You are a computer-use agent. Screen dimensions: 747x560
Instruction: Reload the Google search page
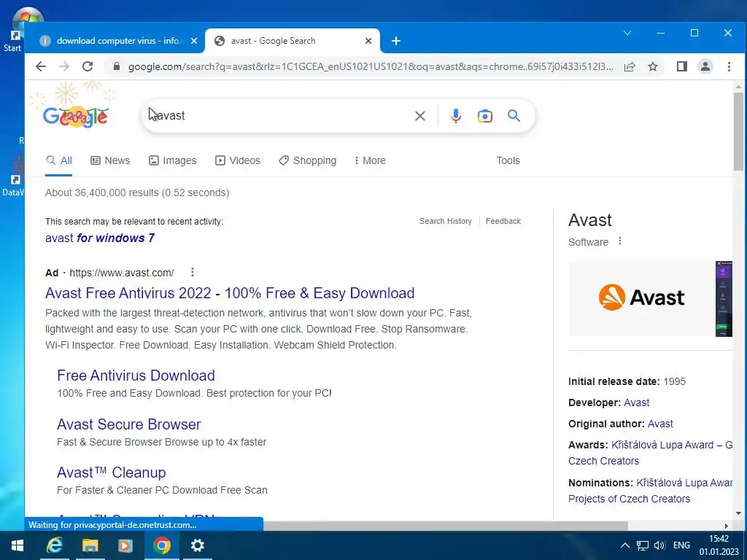point(88,66)
